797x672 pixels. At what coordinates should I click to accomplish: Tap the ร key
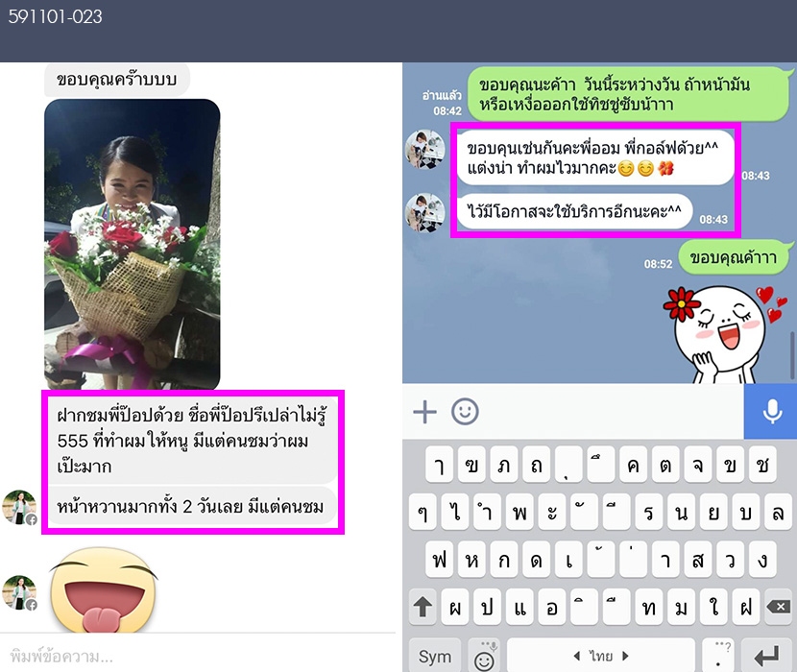(649, 512)
